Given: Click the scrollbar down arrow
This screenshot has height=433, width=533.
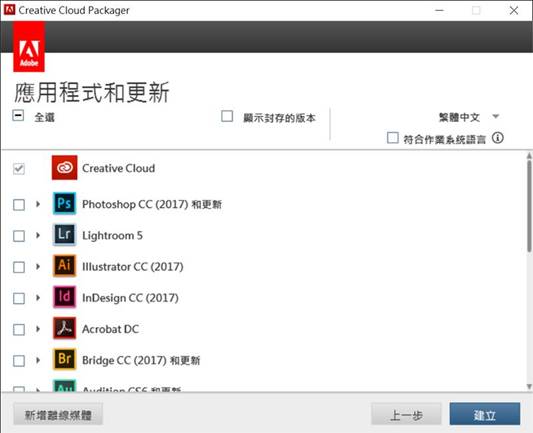Looking at the screenshot, I should pyautogui.click(x=529, y=386).
